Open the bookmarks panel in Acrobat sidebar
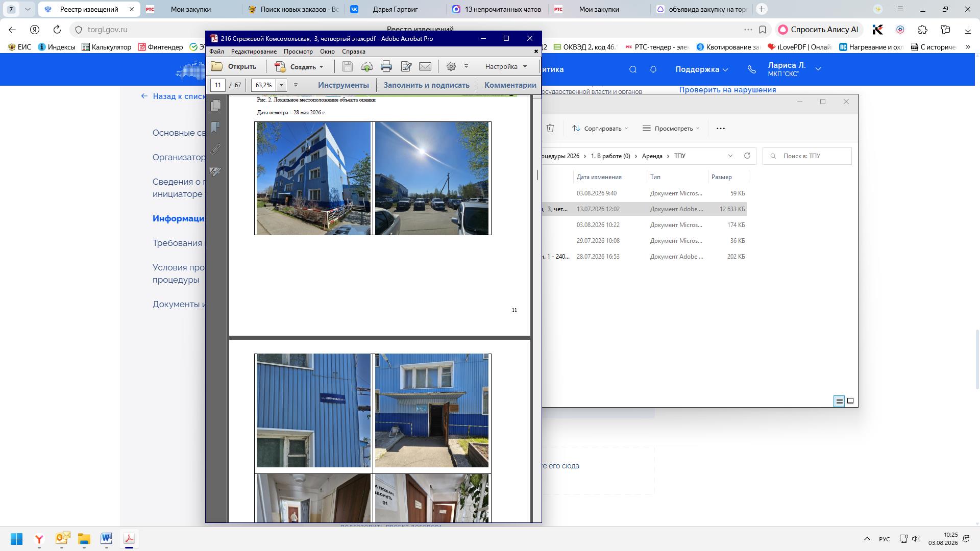The image size is (980, 551). 216,127
